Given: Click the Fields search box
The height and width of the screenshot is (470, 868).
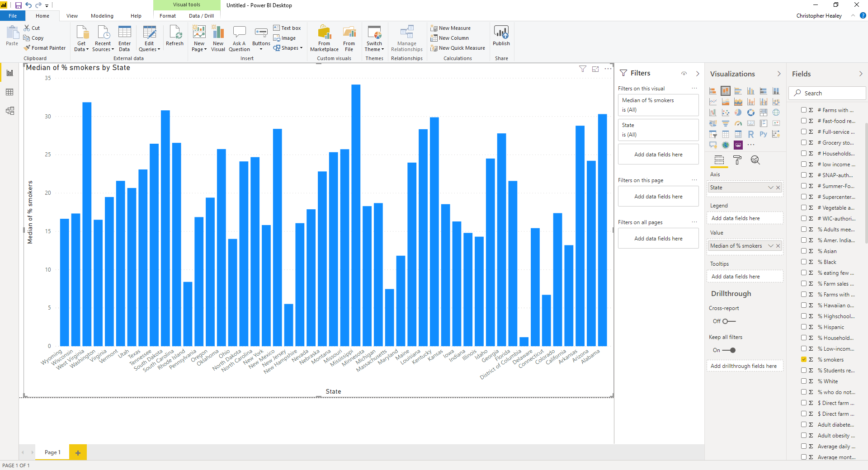Looking at the screenshot, I should pos(827,93).
